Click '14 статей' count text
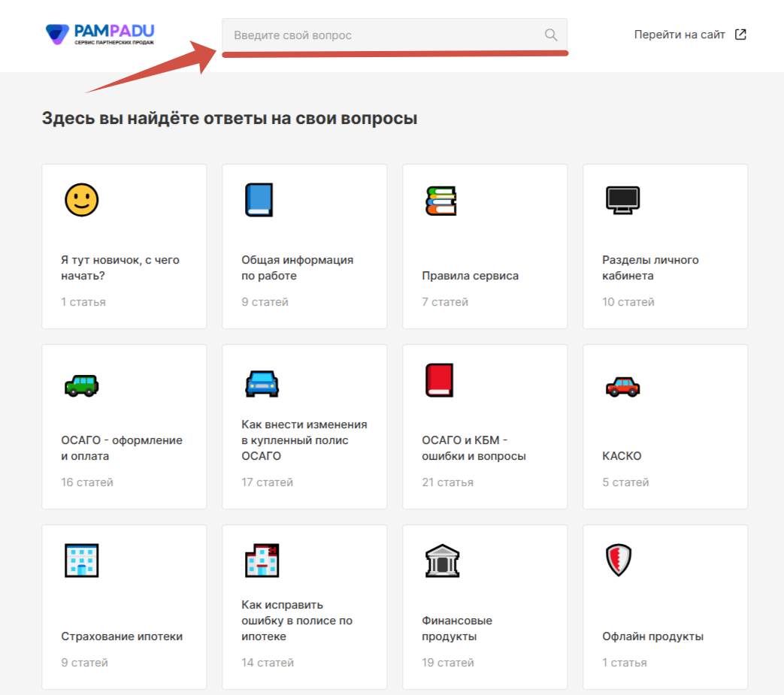Viewport: 784px width, 695px height. (268, 663)
